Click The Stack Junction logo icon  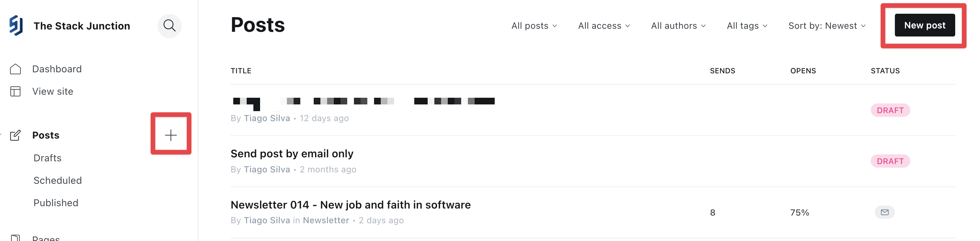tap(16, 25)
